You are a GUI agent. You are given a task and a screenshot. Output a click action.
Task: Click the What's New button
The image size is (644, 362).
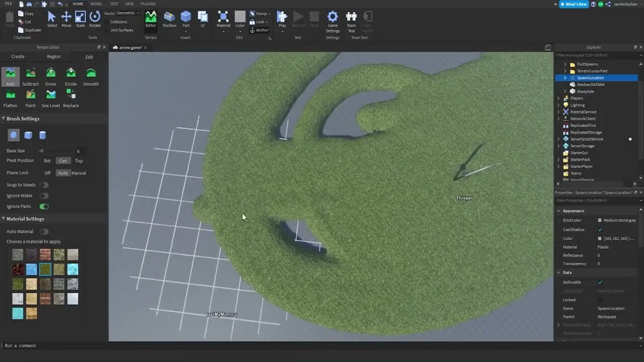pyautogui.click(x=574, y=4)
